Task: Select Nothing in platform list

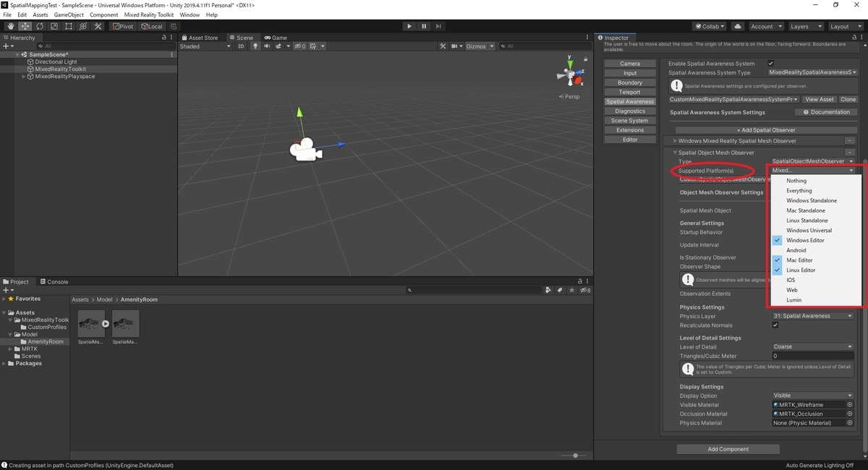Action: click(x=816, y=181)
